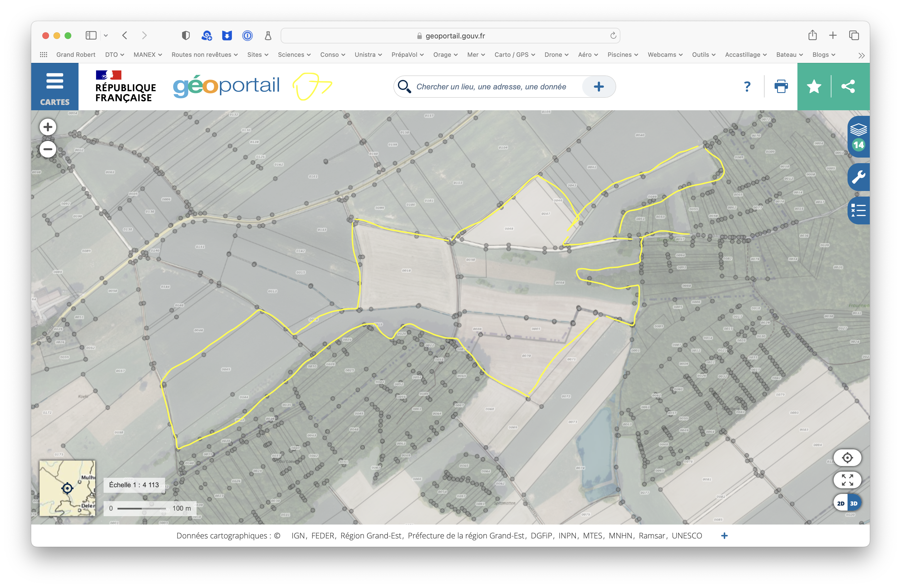
Task: Expand map data attributions with plus
Action: pyautogui.click(x=724, y=535)
